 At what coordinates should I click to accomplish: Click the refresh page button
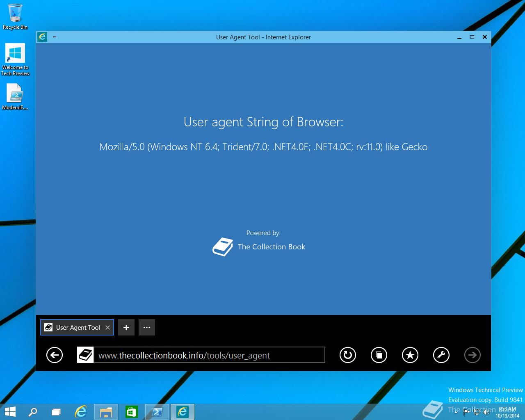(348, 355)
